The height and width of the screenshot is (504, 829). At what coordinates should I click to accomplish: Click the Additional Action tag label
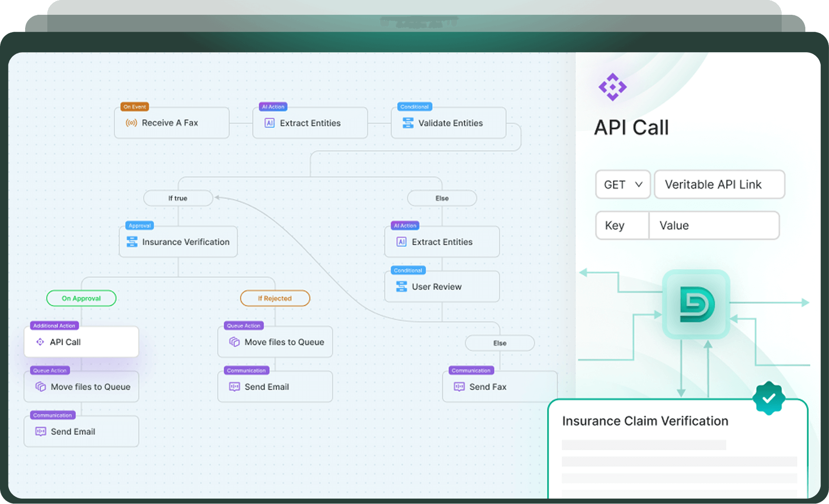pyautogui.click(x=54, y=325)
